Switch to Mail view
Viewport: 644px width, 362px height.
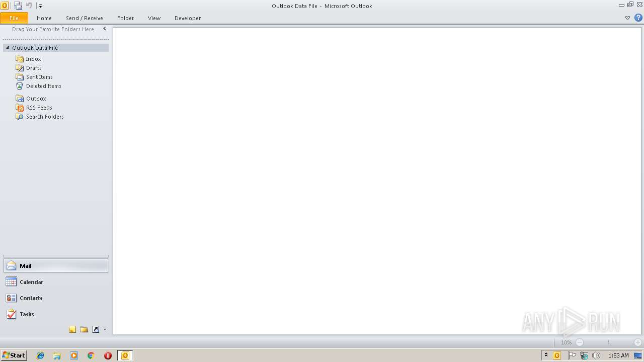click(56, 266)
